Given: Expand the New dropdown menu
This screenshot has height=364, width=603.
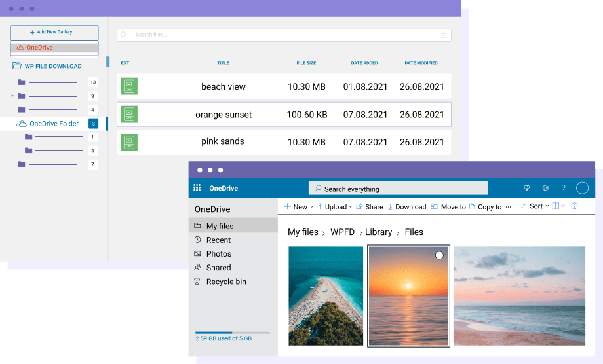Looking at the screenshot, I should point(299,207).
